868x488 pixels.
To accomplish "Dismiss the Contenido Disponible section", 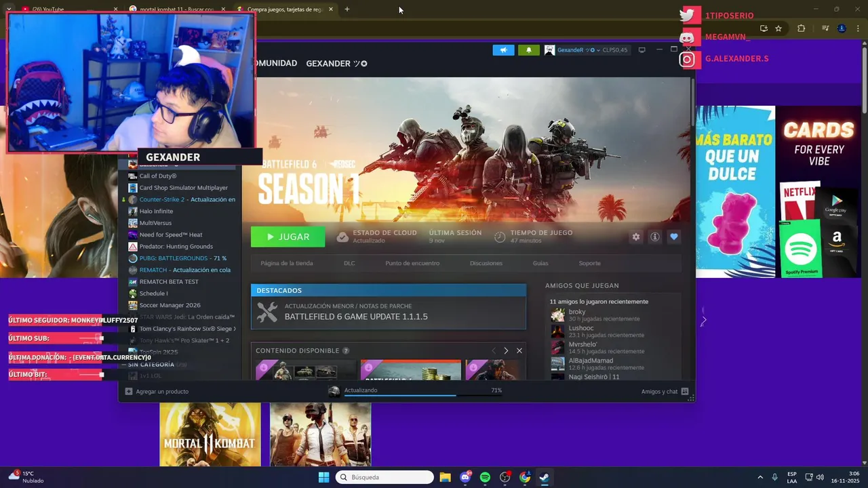I will pyautogui.click(x=519, y=350).
